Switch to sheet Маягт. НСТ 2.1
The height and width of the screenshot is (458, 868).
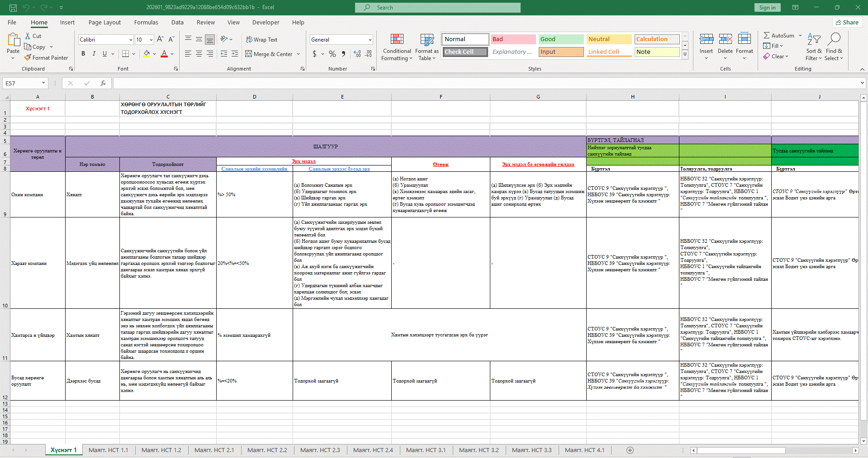click(214, 450)
